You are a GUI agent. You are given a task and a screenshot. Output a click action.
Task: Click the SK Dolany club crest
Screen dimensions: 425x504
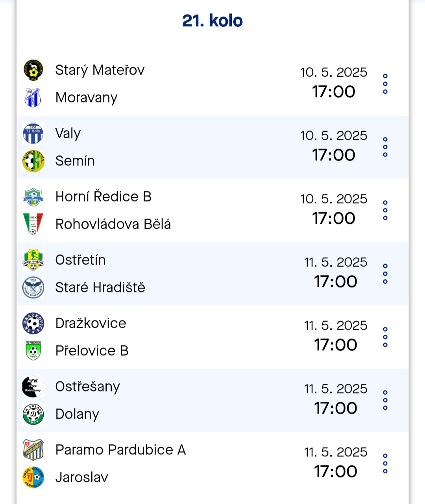pyautogui.click(x=33, y=414)
